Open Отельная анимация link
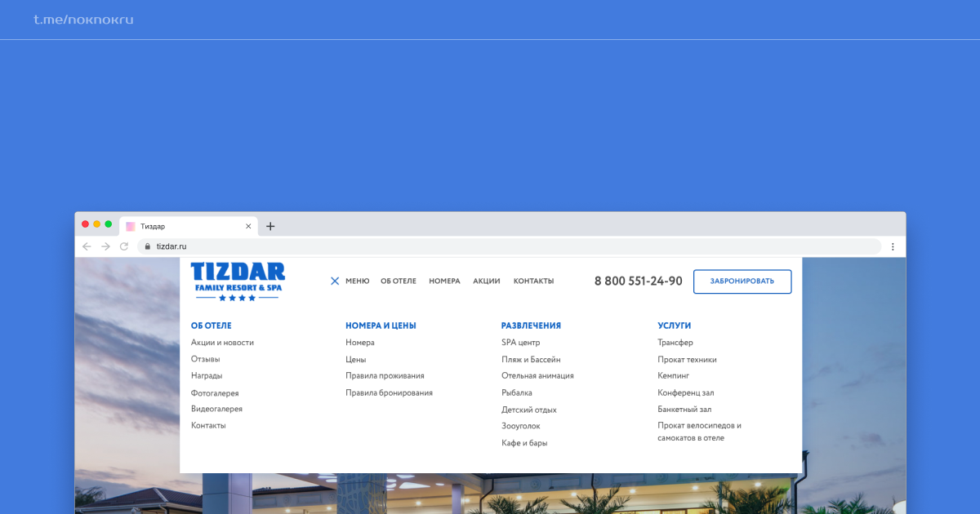 pos(537,376)
